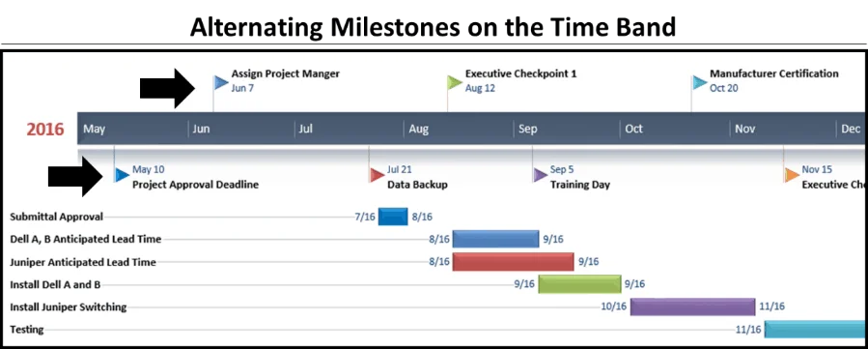Select the red Juniper Lead Time bar
The image size is (868, 349).
513,261
